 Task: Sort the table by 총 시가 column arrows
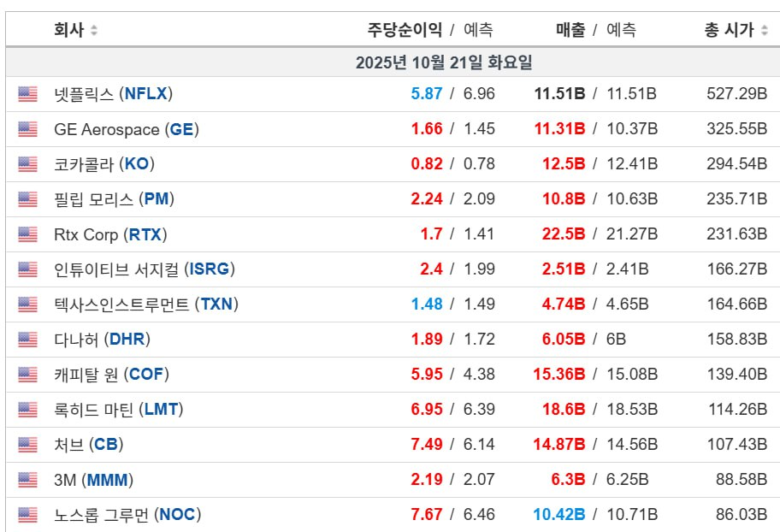coord(765,30)
